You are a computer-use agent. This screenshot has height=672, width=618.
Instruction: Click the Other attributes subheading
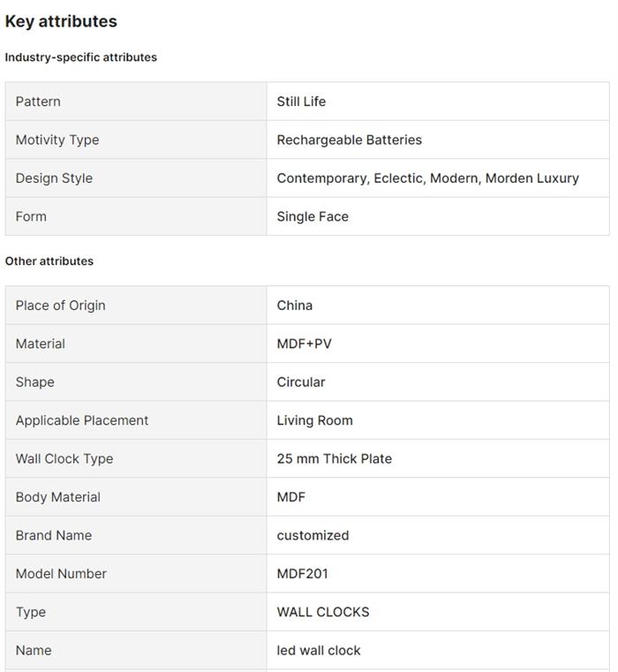(x=49, y=261)
